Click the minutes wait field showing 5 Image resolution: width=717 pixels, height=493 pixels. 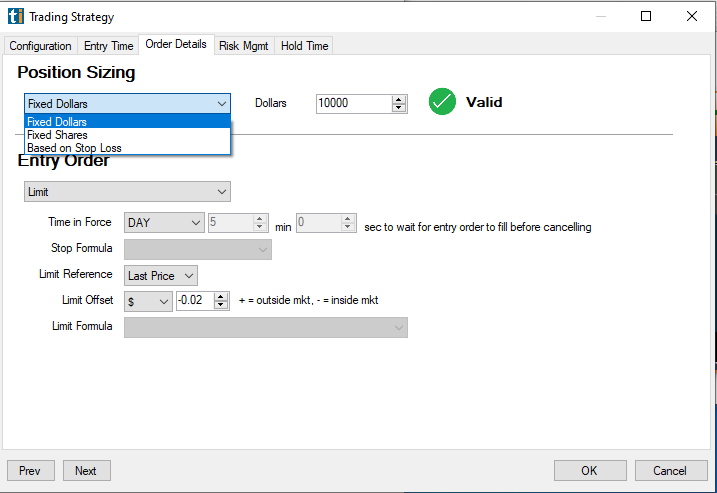pos(231,223)
